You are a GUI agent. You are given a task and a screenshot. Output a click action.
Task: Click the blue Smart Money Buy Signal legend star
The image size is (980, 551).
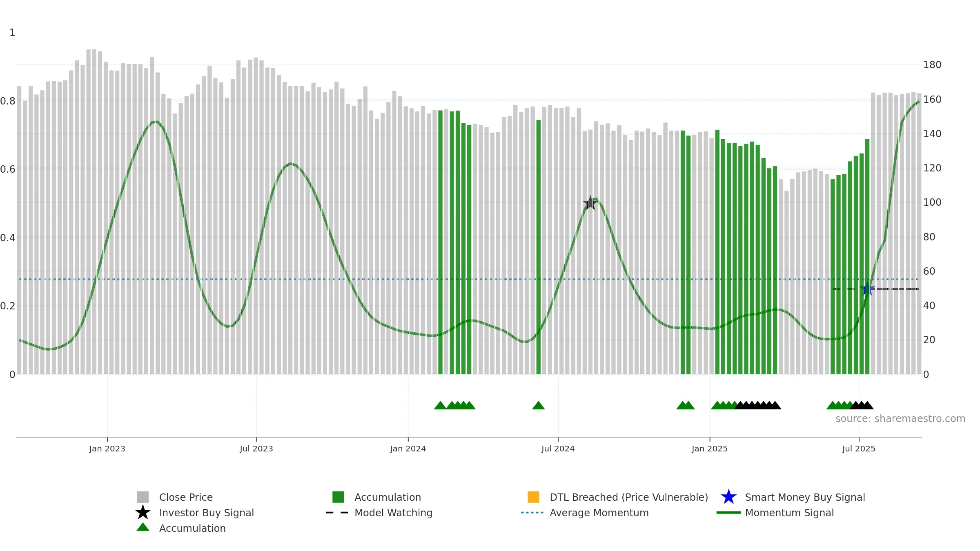coord(728,497)
